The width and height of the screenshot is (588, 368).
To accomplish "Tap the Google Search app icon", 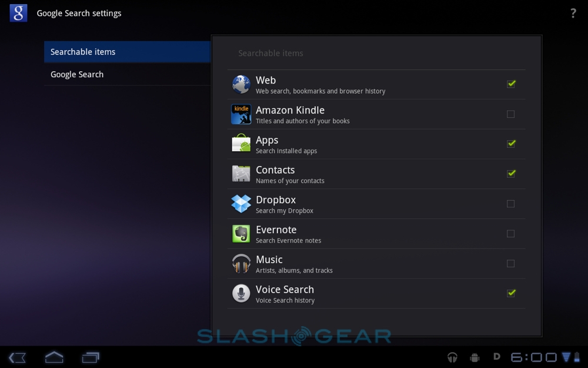I will (18, 13).
